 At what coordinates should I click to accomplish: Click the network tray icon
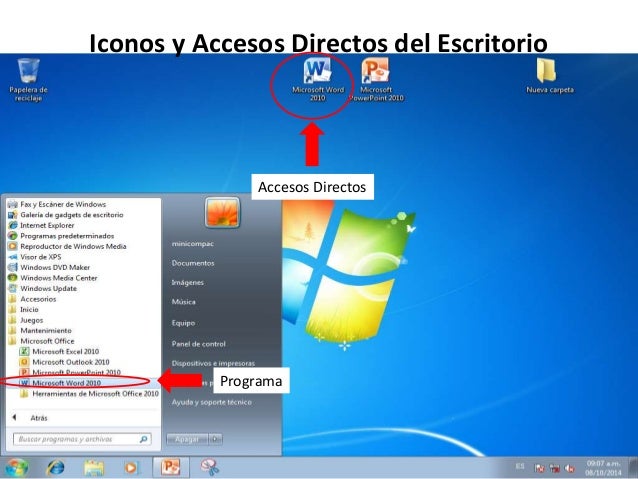tap(555, 468)
